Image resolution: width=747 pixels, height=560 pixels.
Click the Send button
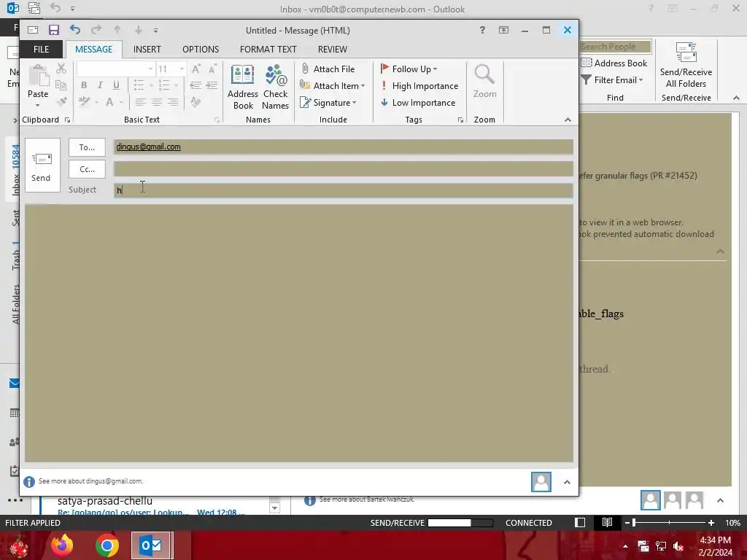(42, 166)
